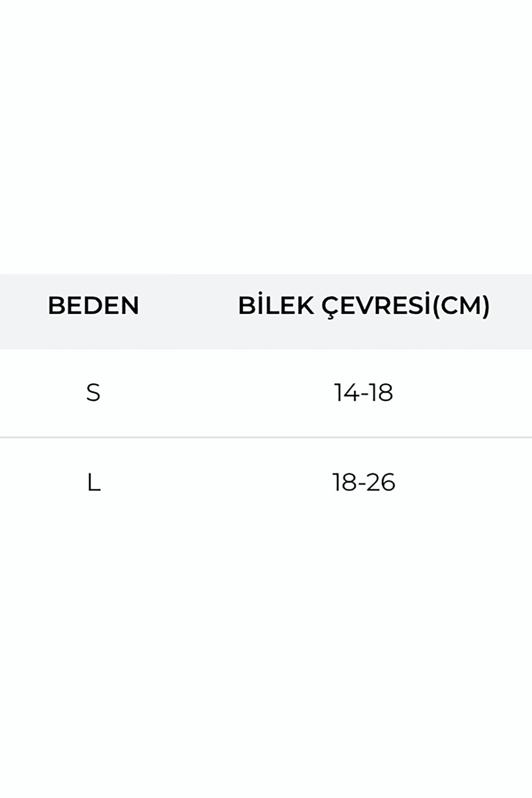532x798 pixels.
Task: Click the empty space between L and 18-26
Action: pyautogui.click(x=214, y=482)
